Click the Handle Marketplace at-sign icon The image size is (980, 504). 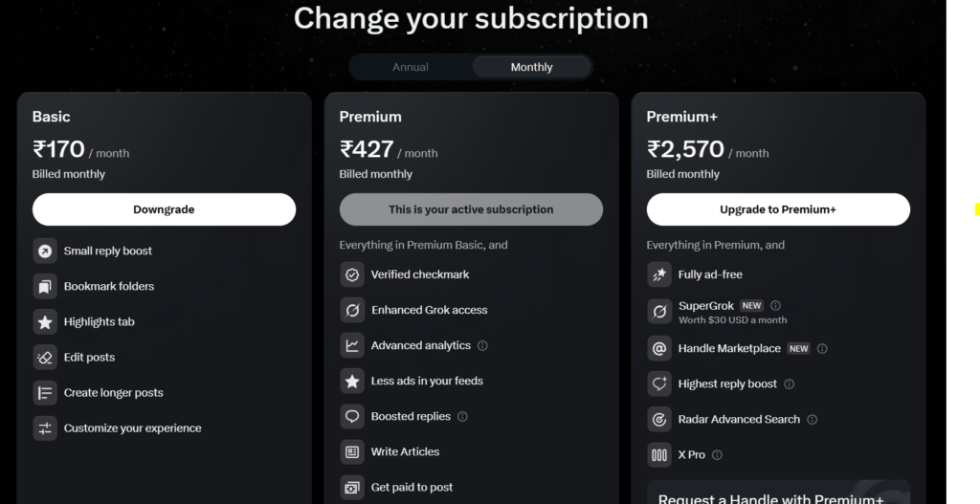coord(659,348)
